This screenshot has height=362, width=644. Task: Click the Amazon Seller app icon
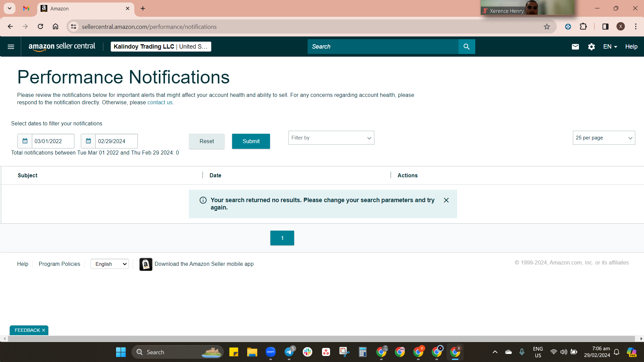[146, 264]
